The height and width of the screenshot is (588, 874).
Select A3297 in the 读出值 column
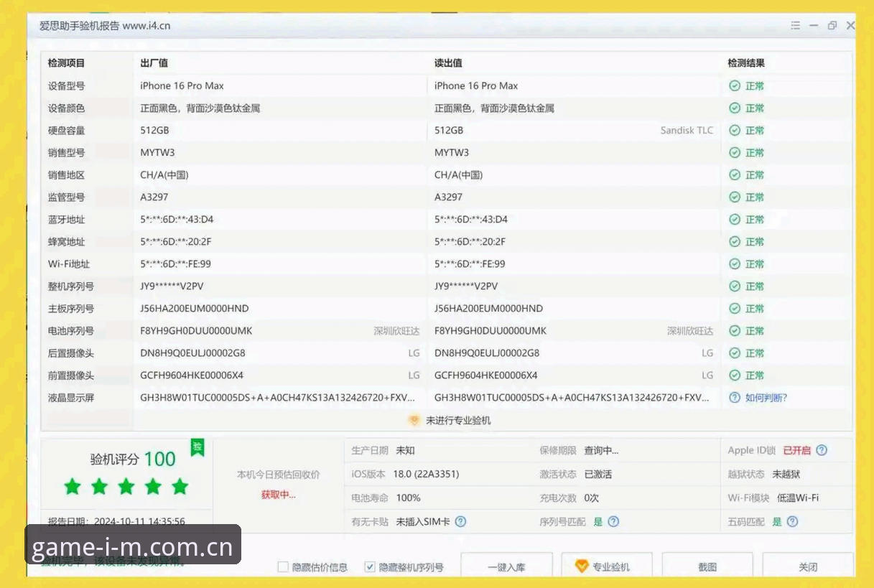[x=448, y=197]
